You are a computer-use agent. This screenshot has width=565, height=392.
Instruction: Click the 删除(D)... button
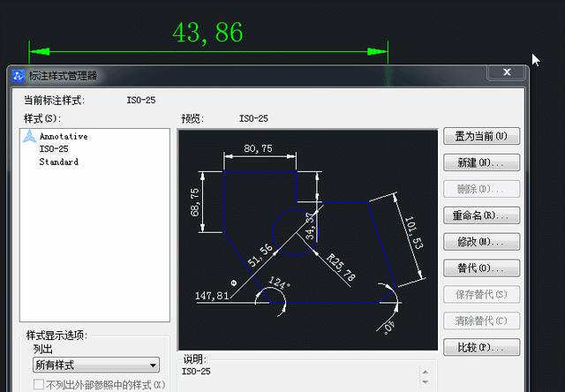[481, 189]
